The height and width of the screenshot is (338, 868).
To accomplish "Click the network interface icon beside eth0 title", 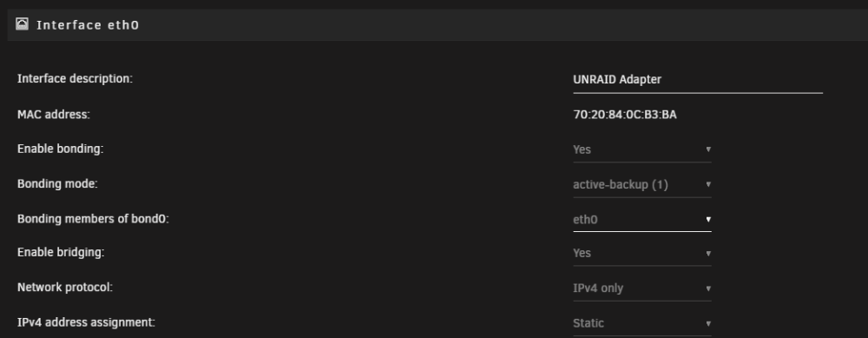I will pos(23,24).
